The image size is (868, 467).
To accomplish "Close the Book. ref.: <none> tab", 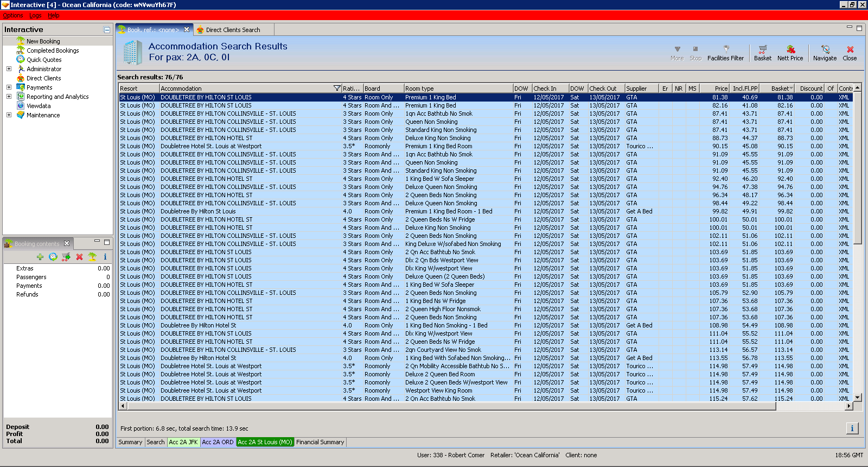I will [187, 29].
